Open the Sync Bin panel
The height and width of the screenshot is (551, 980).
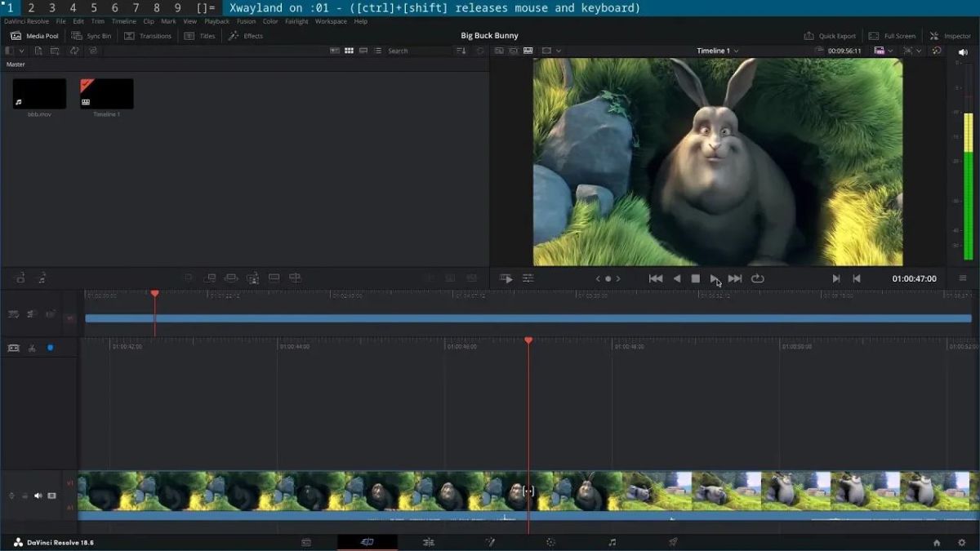91,36
